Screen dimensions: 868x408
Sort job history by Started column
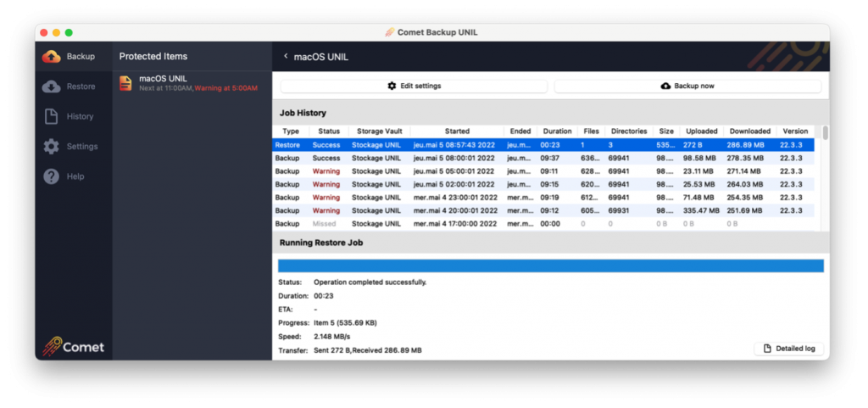[x=456, y=131]
